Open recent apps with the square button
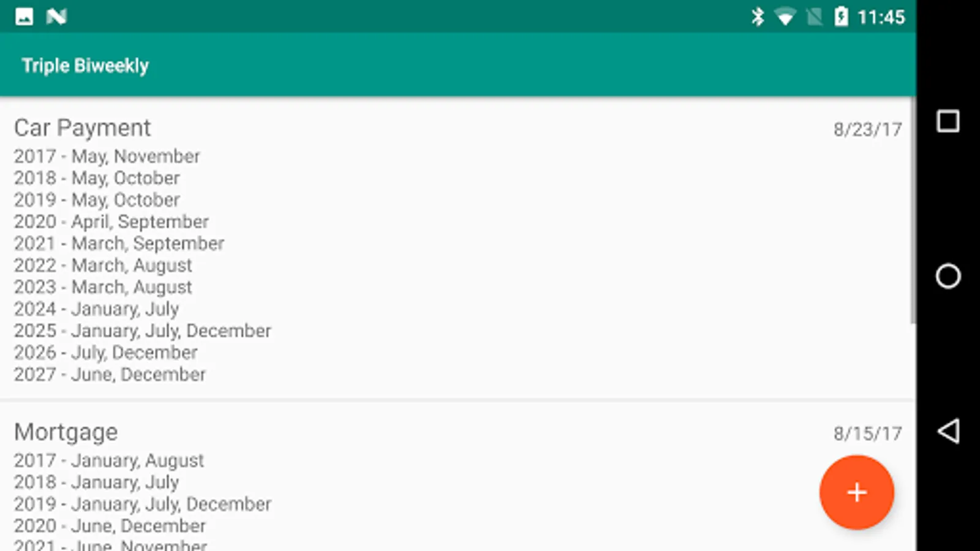Screen dimensions: 980x551 pyautogui.click(x=948, y=121)
